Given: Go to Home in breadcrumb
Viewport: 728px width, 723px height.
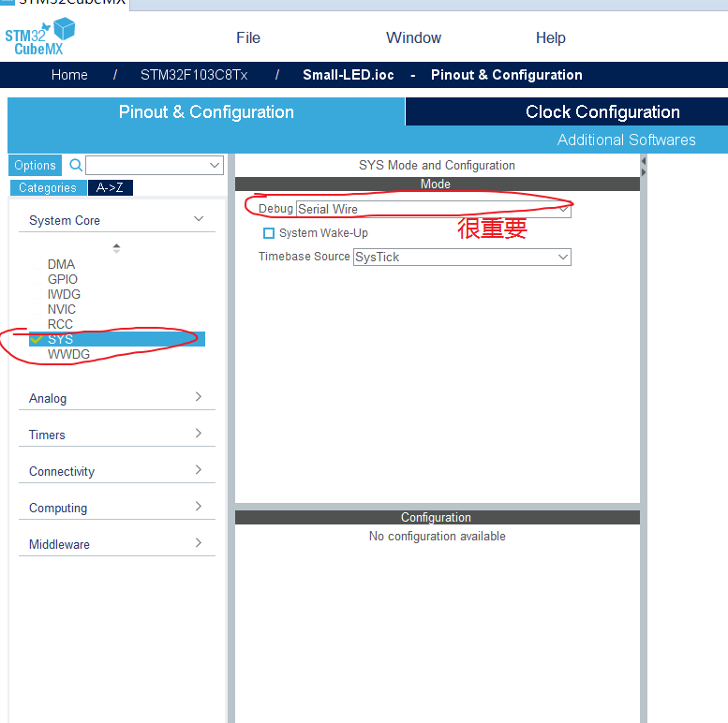Looking at the screenshot, I should point(69,75).
